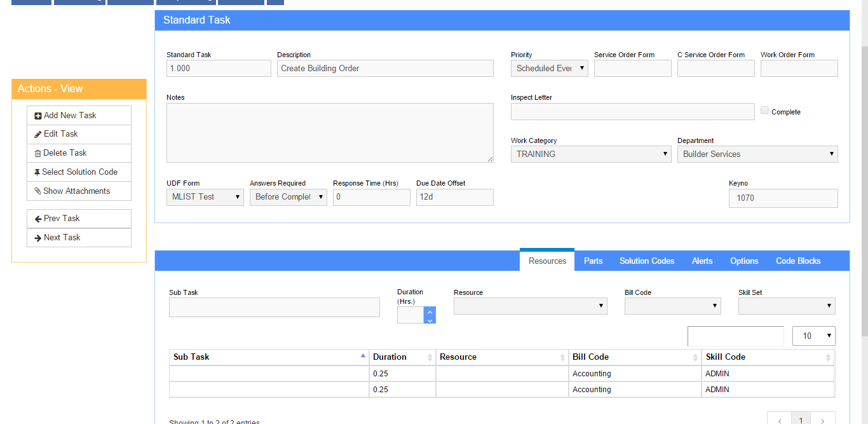The width and height of the screenshot is (868, 424).
Task: Click the Show Attachments paperclip icon
Action: coord(37,191)
